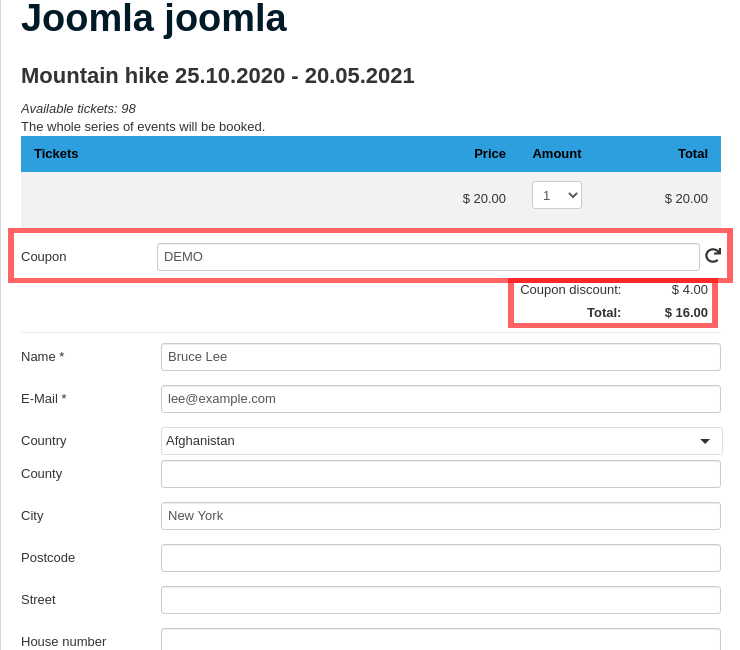This screenshot has height=650, width=740.
Task: Click the Amount column header
Action: pyautogui.click(x=556, y=154)
